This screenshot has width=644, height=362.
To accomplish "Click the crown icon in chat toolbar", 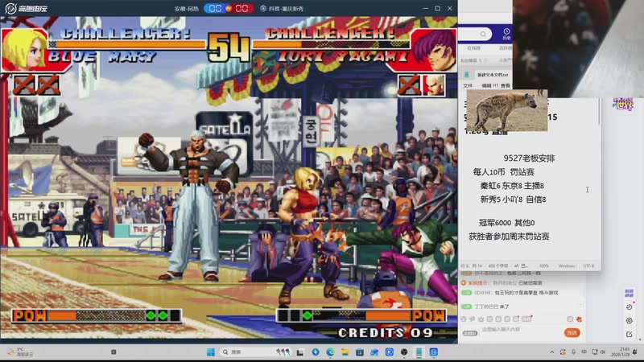I will [481, 319].
